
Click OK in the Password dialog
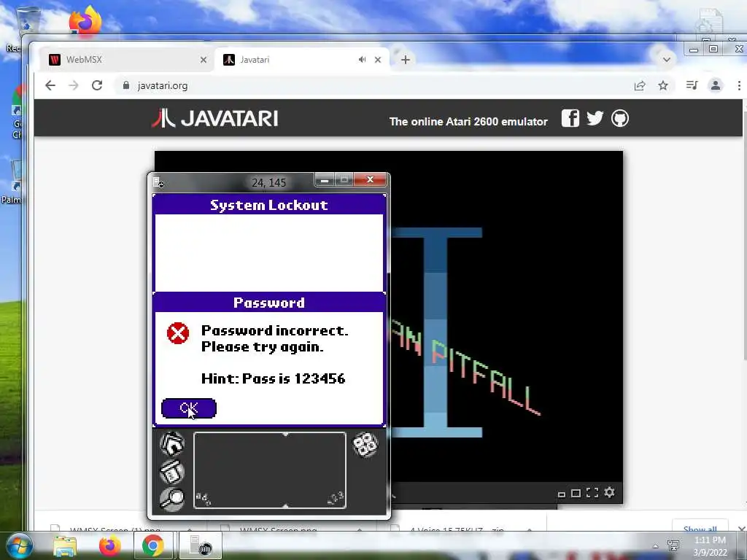pos(189,408)
